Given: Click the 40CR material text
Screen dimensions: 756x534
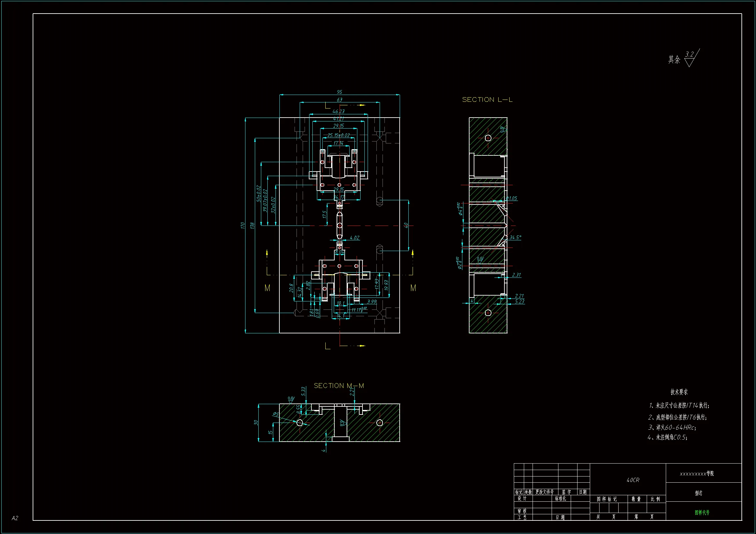Looking at the screenshot, I should pyautogui.click(x=632, y=480).
